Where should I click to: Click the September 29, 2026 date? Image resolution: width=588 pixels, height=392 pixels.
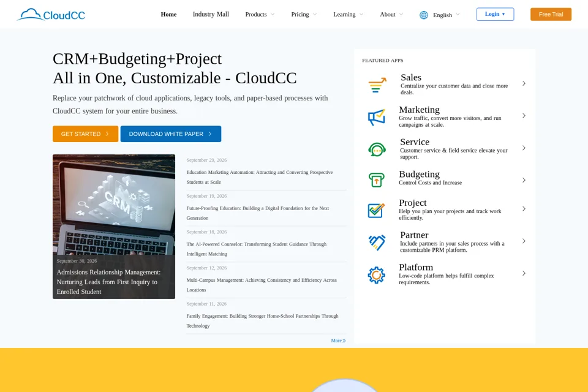click(x=206, y=160)
